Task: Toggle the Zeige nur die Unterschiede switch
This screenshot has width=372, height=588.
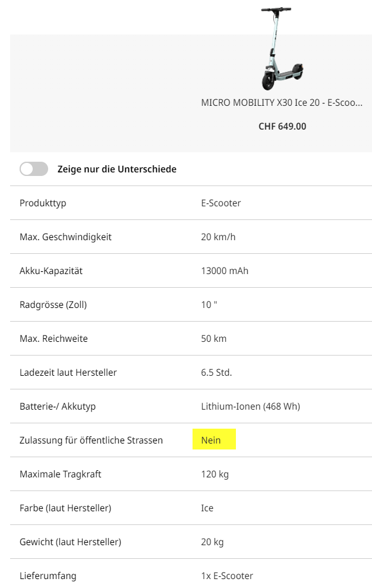Action: coord(34,169)
